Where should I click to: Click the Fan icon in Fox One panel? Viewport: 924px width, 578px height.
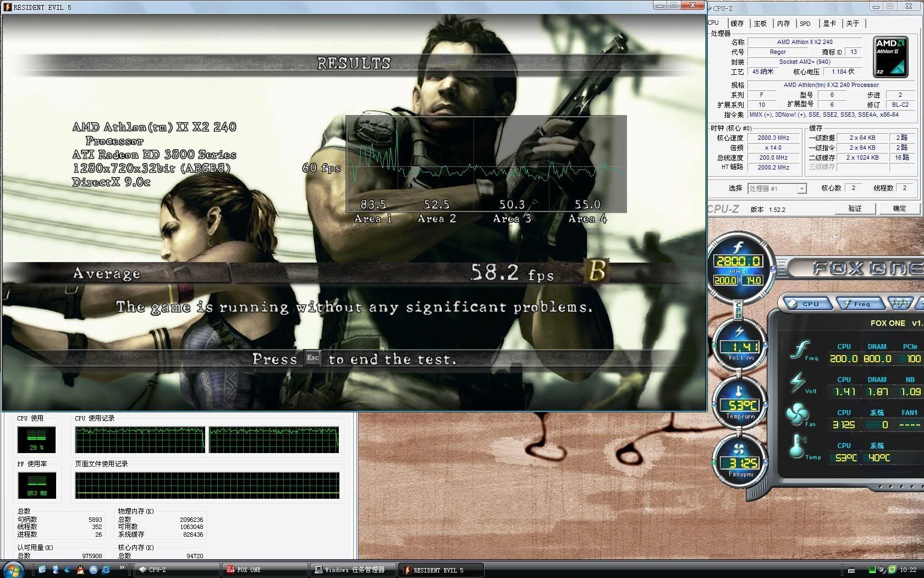[x=799, y=415]
